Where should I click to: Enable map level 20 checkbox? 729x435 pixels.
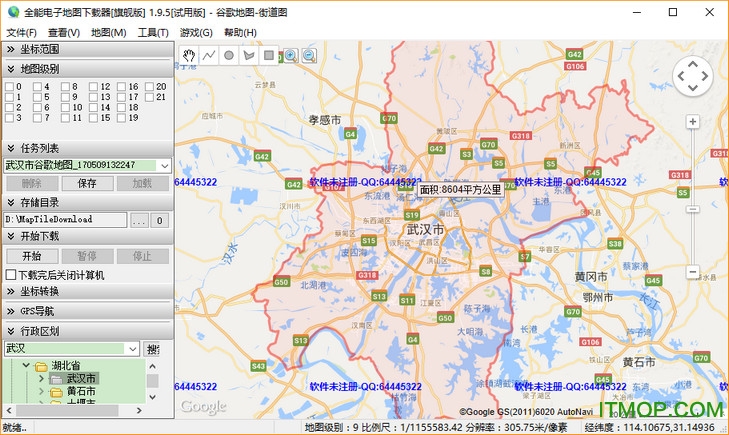pos(149,86)
